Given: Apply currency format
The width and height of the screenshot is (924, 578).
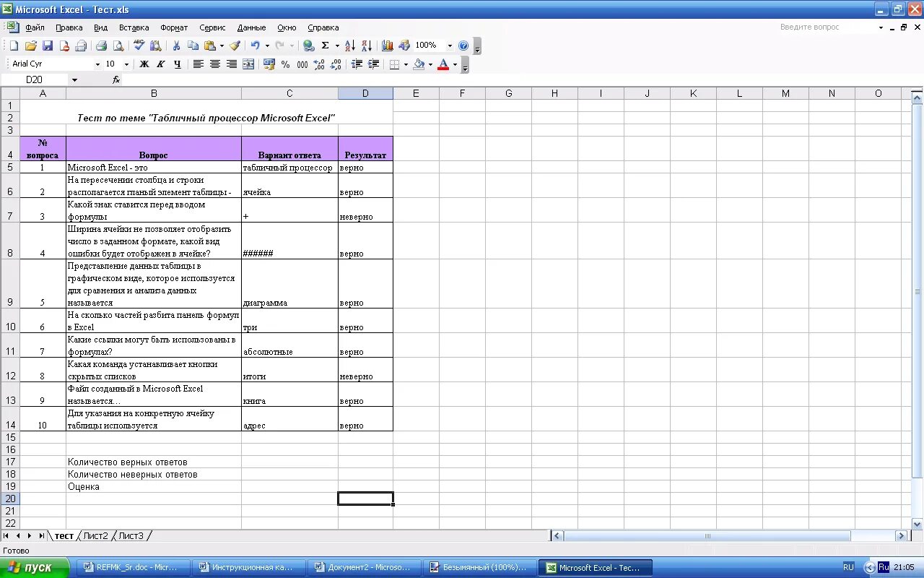Looking at the screenshot, I should (269, 64).
